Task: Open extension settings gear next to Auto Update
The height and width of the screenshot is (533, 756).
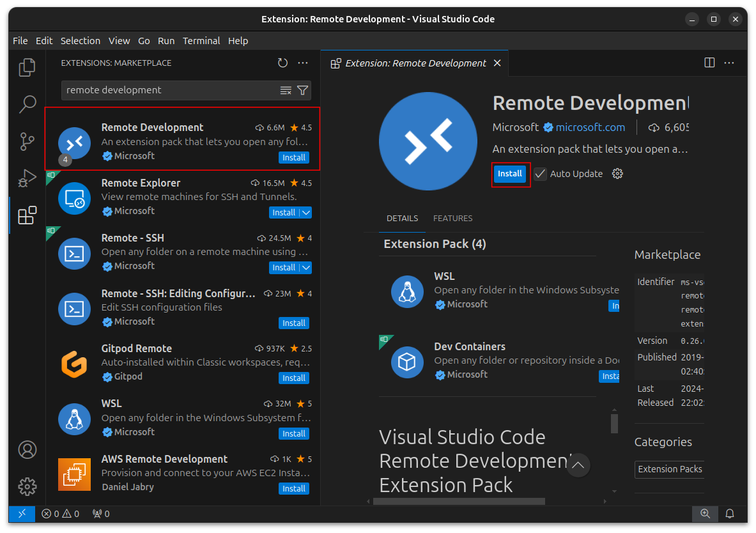Action: pos(617,174)
